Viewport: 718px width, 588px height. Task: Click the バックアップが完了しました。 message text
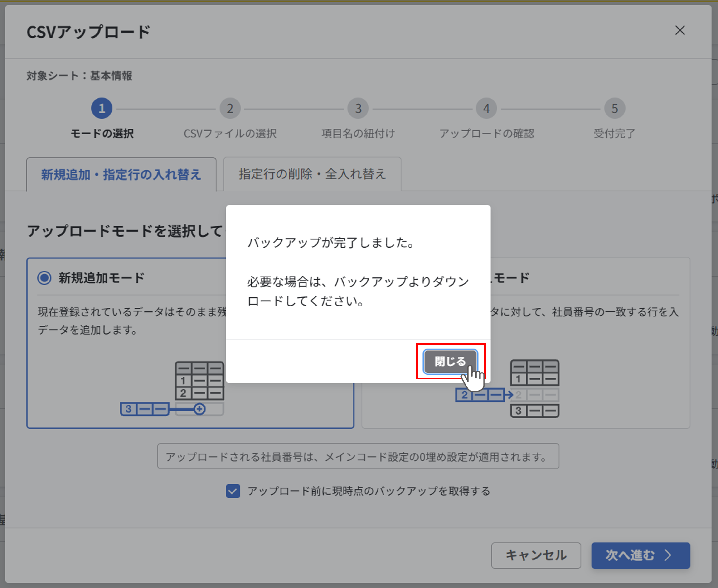[331, 243]
